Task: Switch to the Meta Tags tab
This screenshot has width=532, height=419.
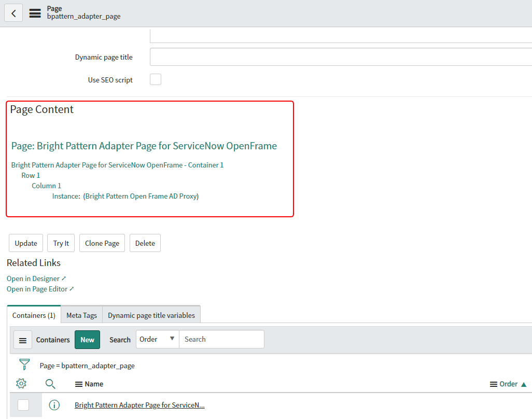Action: [82, 315]
